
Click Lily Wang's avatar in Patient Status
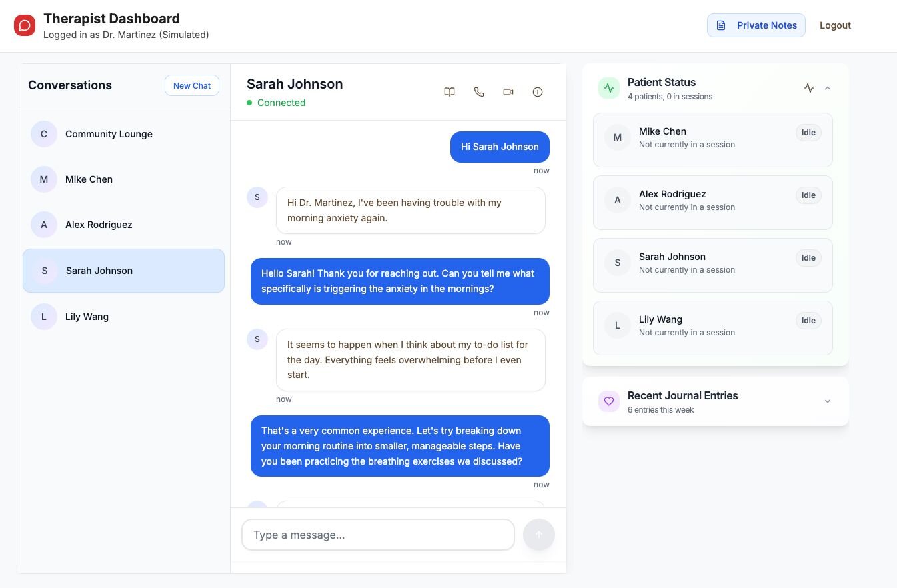tap(618, 325)
